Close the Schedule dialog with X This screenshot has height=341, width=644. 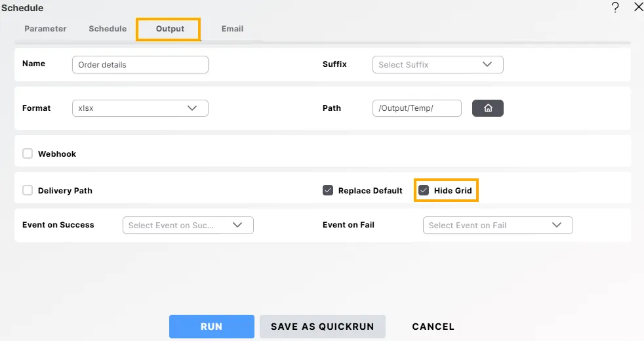coord(638,7)
